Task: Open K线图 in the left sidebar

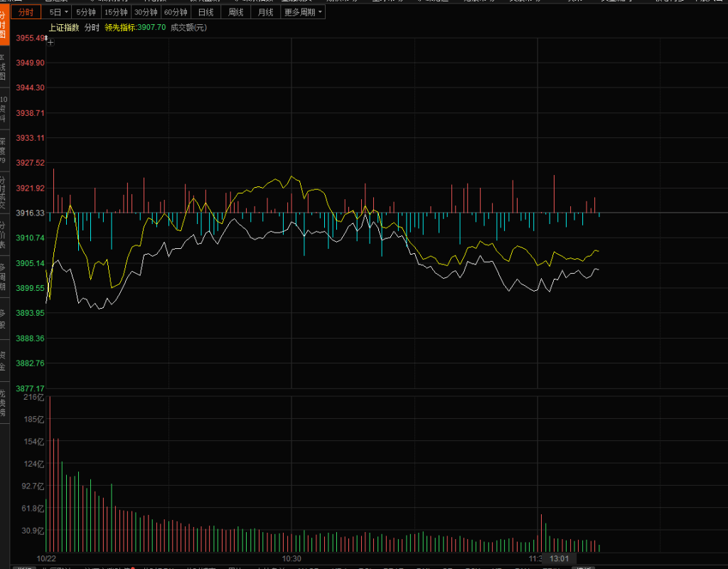Action: (x=4, y=68)
